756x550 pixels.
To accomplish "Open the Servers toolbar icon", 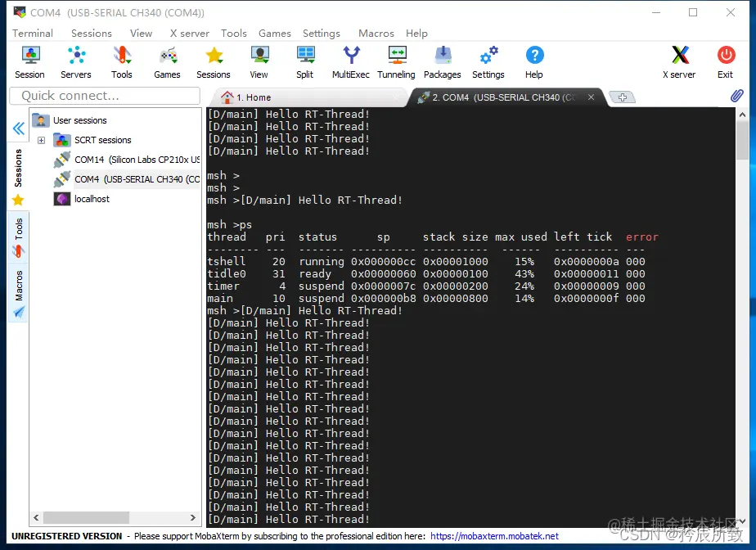I will (x=76, y=62).
